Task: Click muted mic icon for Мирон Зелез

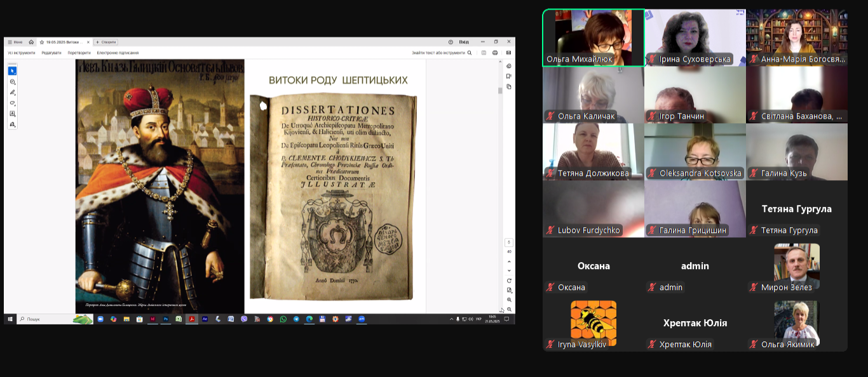Action: tap(754, 288)
